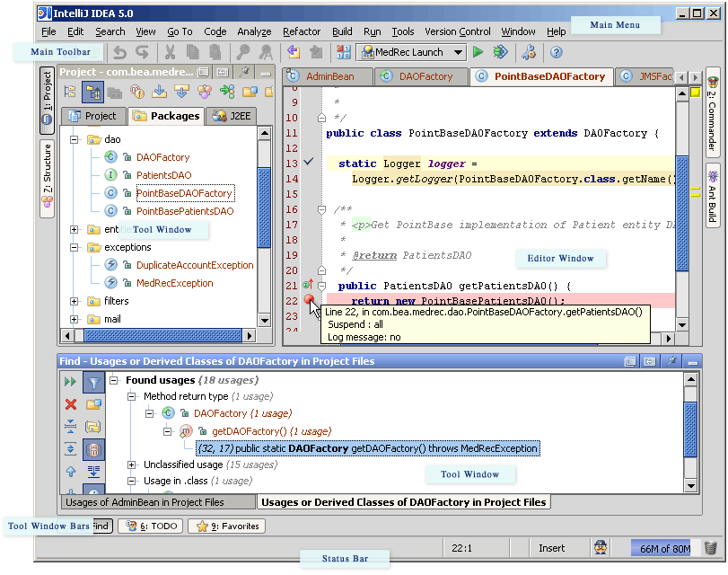Click the editor vertical scrollbar thumb
728x575 pixels.
681,213
